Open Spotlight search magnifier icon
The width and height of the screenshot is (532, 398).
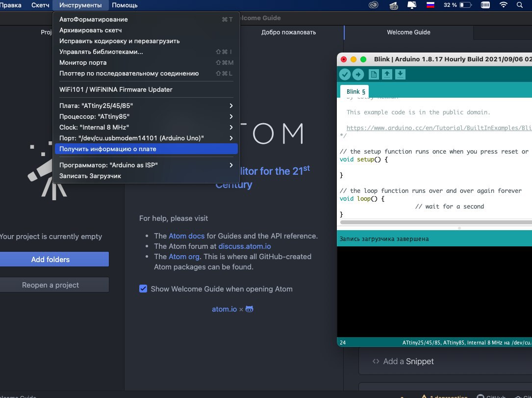click(519, 5)
